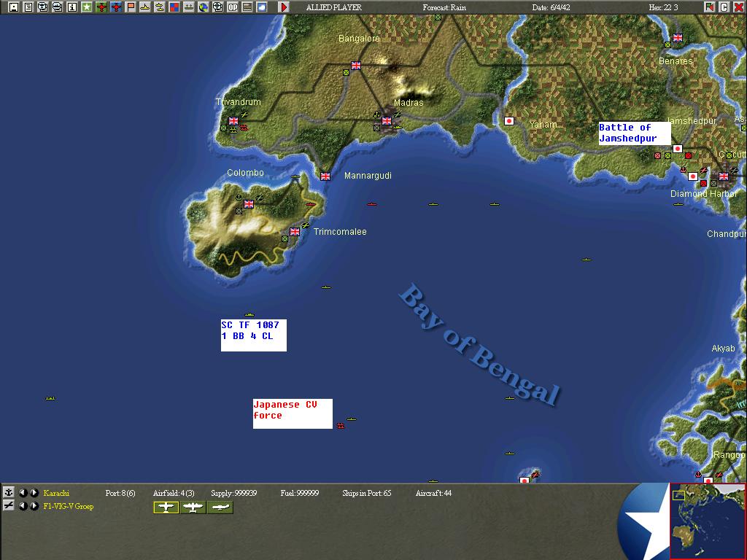The width and height of the screenshot is (747, 560).
Task: Click the 'Fuel: 999999' value
Action: tap(300, 493)
